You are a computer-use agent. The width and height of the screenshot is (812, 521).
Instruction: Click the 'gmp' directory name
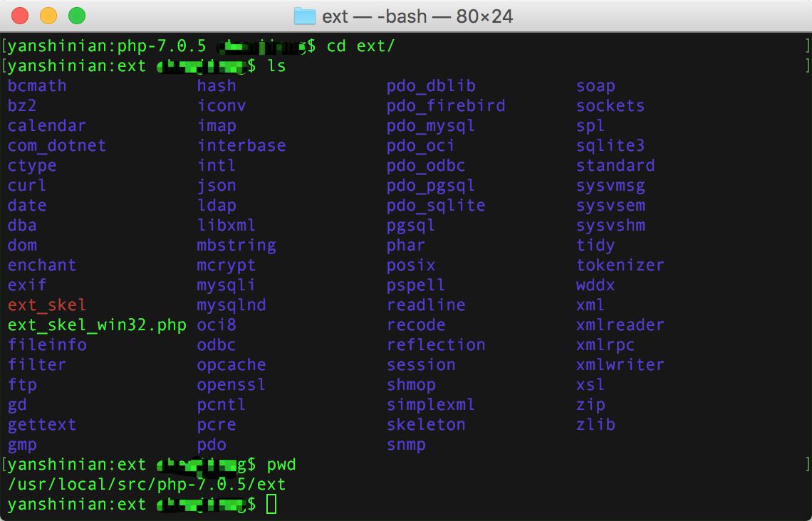[22, 445]
